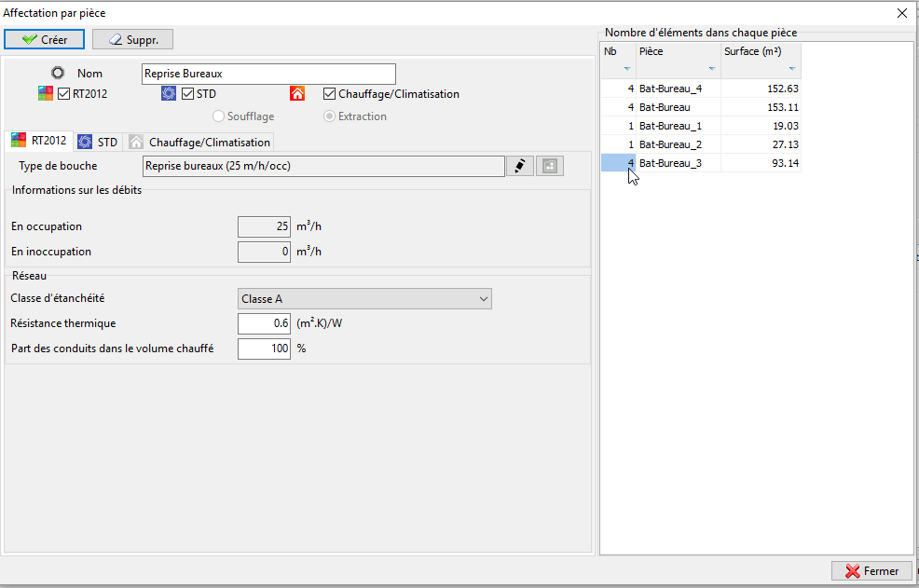
Task: Toggle the STD checkbox
Action: [187, 94]
